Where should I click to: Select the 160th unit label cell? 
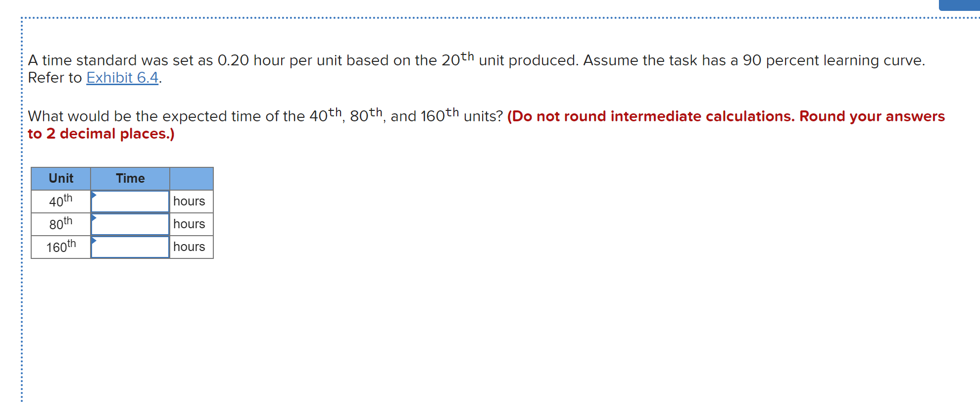60,247
